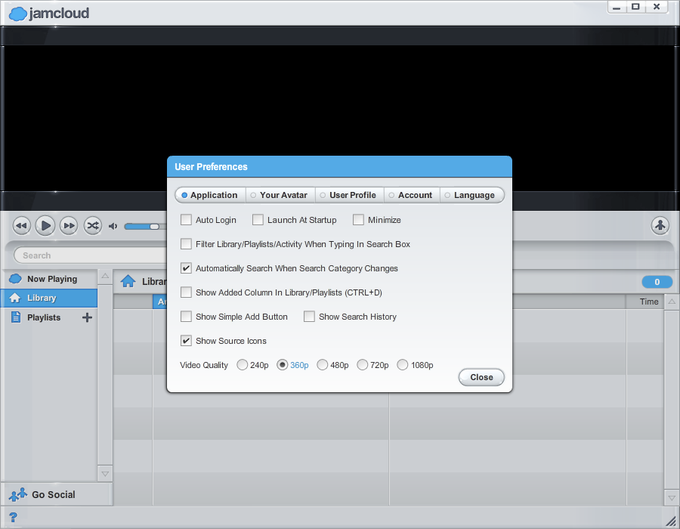The image size is (680, 529).
Task: Switch to the Application tab
Action: click(210, 195)
